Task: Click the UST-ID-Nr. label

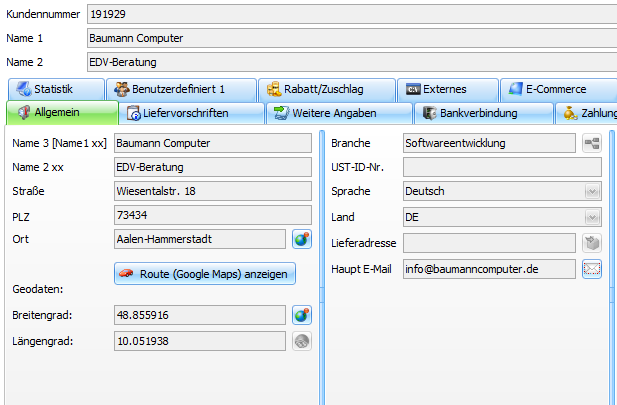Action: coord(358,167)
